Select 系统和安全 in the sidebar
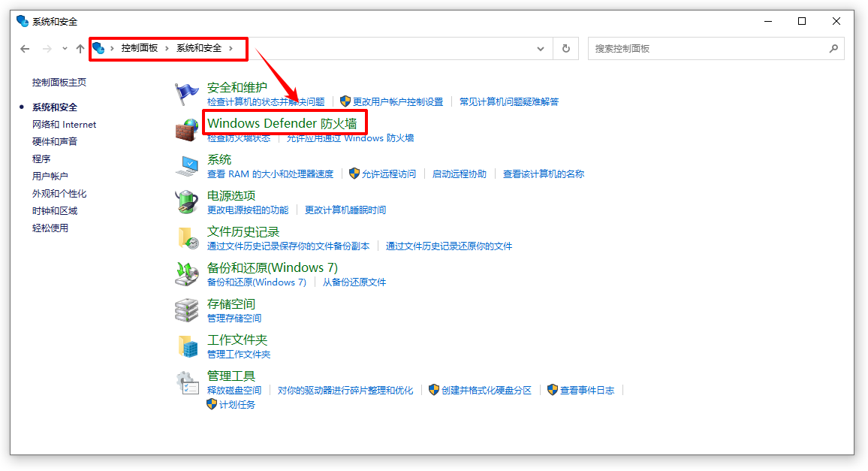The height and width of the screenshot is (471, 868). [x=55, y=107]
